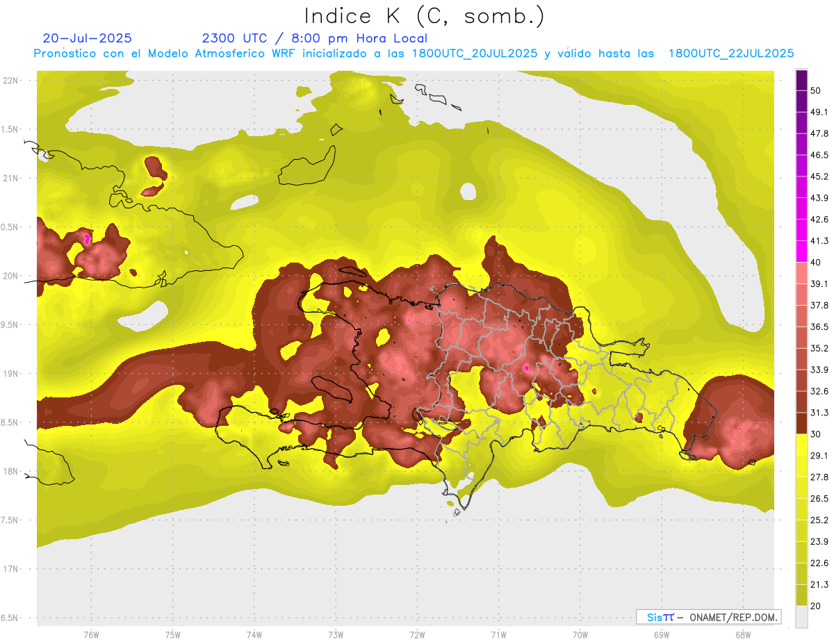Click the 68W longitude axis label
This screenshot has width=834, height=644.
(742, 634)
